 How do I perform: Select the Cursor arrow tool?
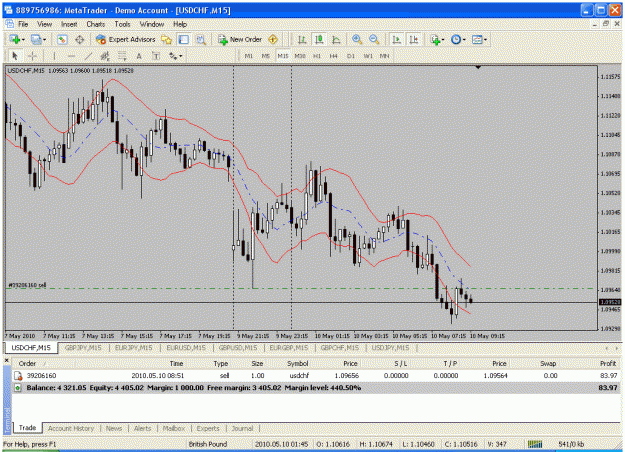[15, 56]
